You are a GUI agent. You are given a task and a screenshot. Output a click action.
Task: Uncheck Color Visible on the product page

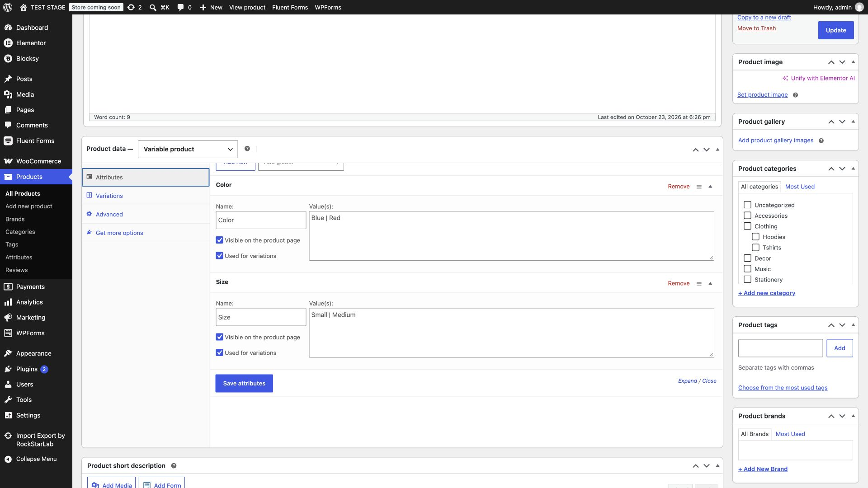[220, 240]
